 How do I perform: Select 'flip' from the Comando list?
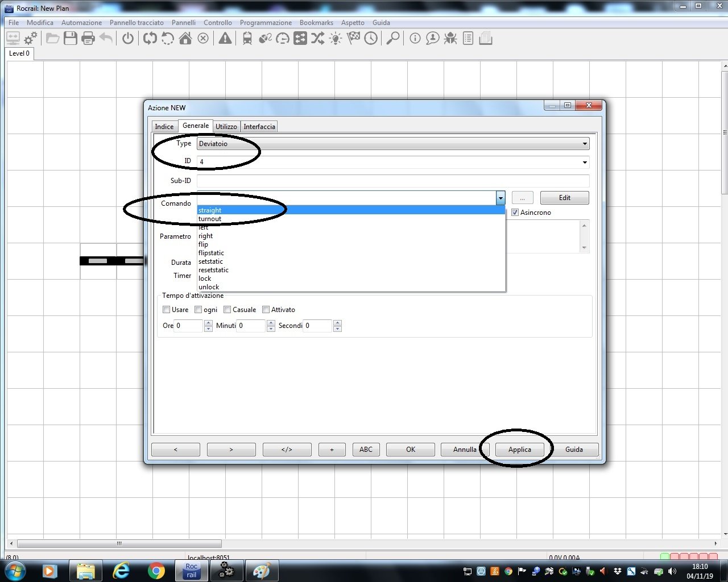[204, 244]
